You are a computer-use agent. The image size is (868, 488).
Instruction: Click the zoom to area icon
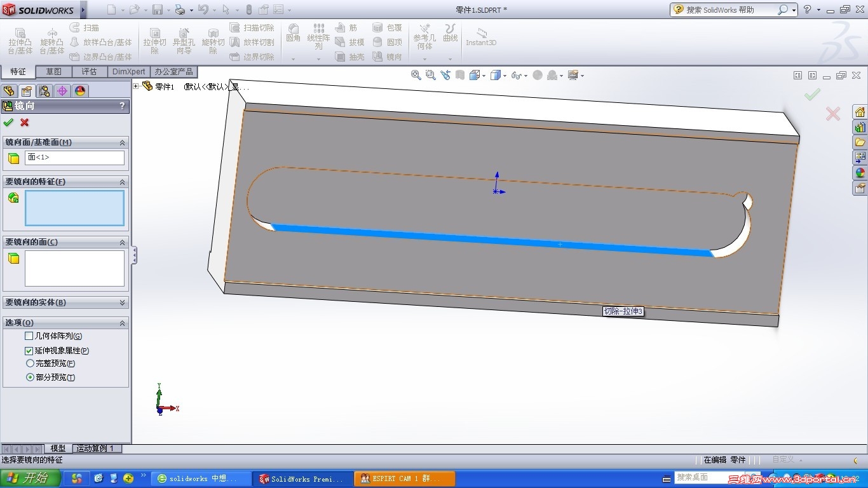[430, 75]
